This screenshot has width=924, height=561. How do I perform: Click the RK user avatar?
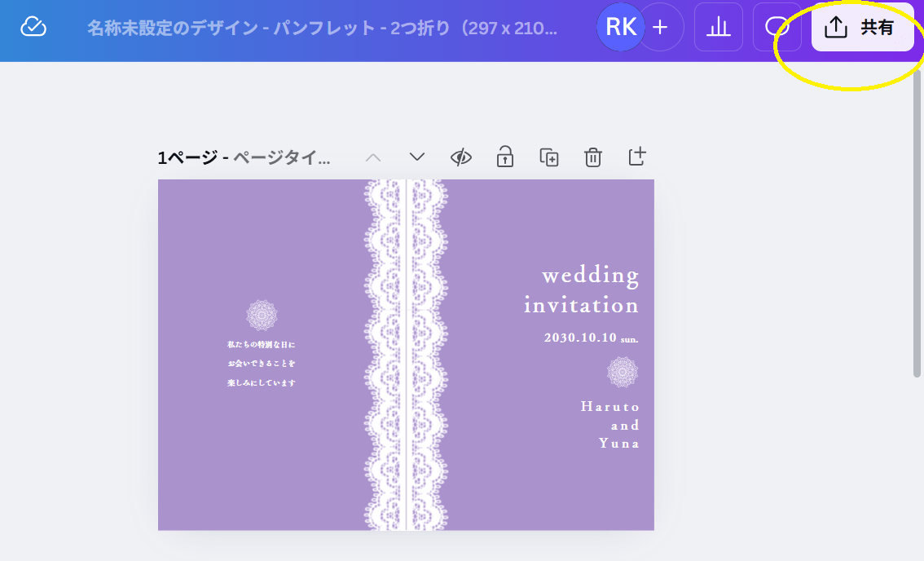(621, 27)
